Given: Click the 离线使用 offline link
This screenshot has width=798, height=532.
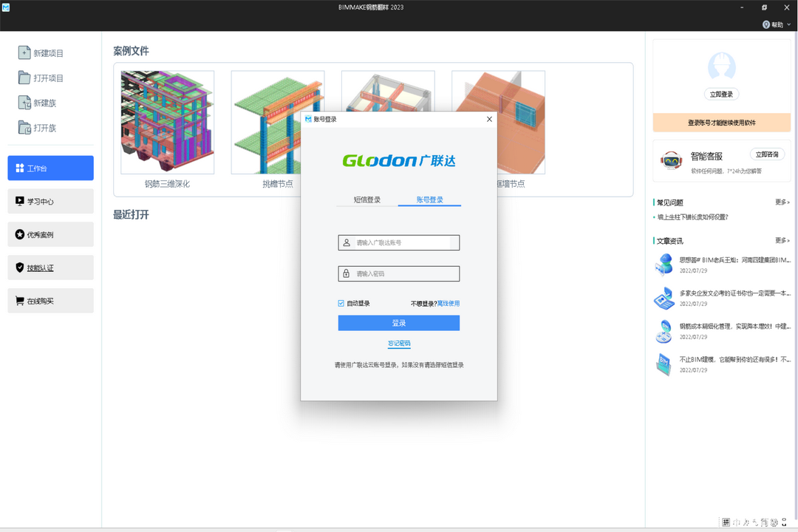Looking at the screenshot, I should [x=449, y=304].
